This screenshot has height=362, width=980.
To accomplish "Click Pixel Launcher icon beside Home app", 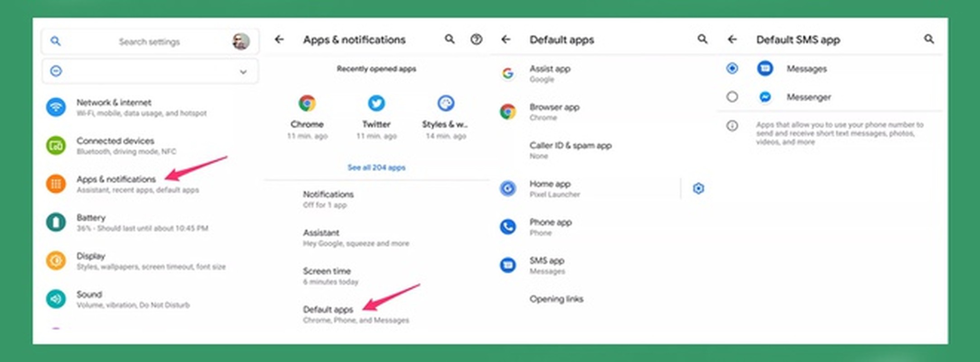I will click(x=508, y=188).
